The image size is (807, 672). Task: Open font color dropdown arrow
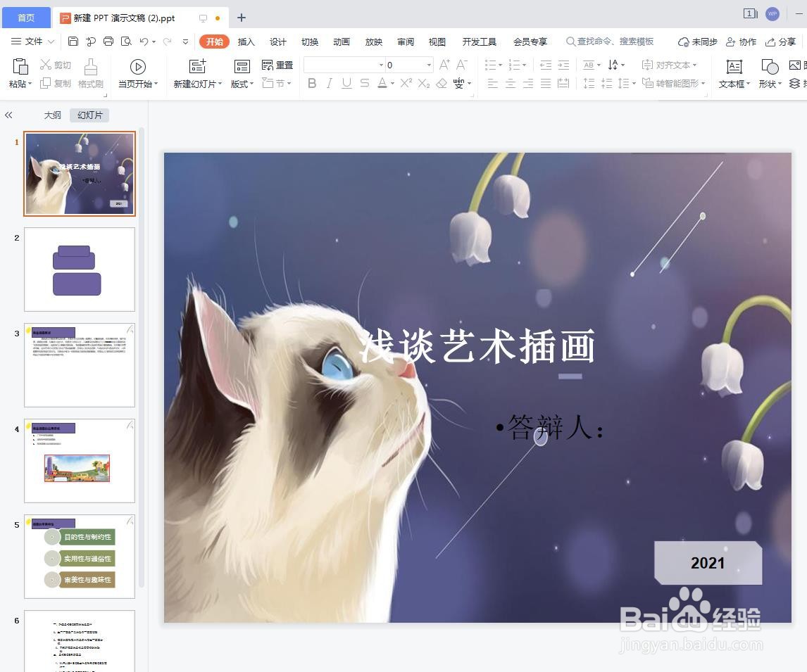pos(392,83)
